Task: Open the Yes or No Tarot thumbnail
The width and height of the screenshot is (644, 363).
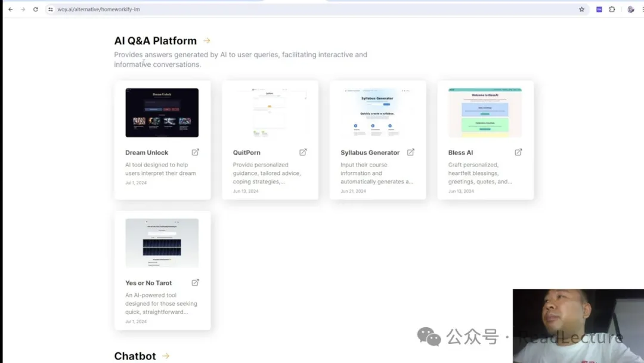Action: 162,243
